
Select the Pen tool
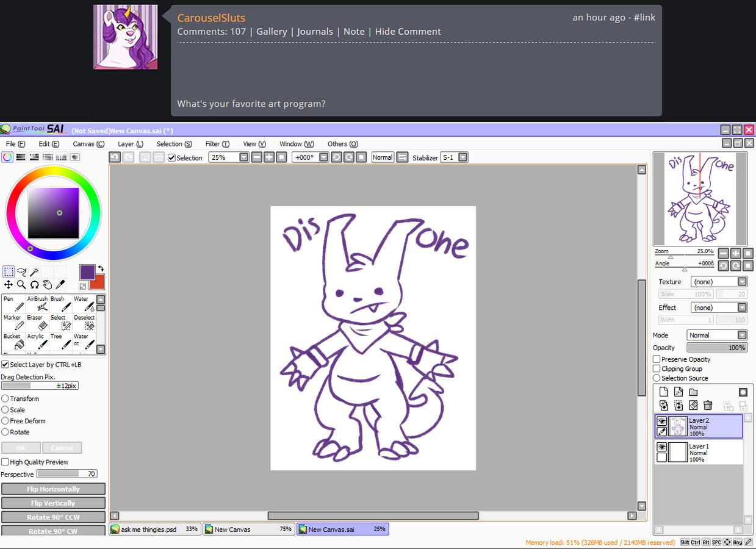pos(12,304)
